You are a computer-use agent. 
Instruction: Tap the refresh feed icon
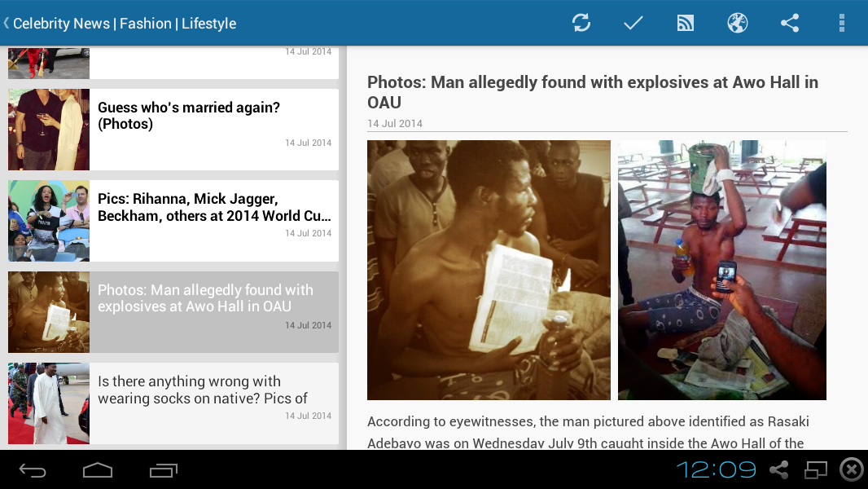(581, 24)
